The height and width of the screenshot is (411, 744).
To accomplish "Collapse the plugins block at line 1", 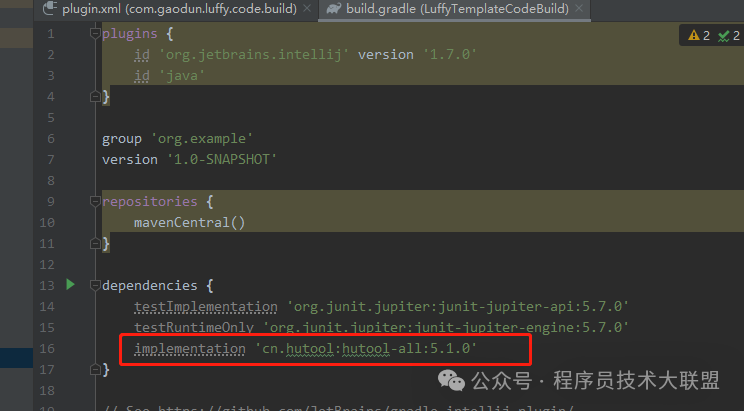I will point(95,33).
